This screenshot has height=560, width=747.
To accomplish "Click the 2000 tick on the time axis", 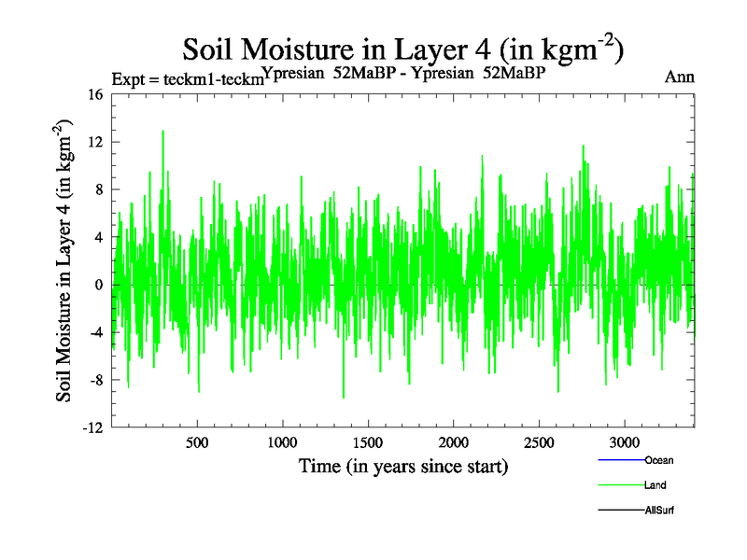I will point(453,442).
